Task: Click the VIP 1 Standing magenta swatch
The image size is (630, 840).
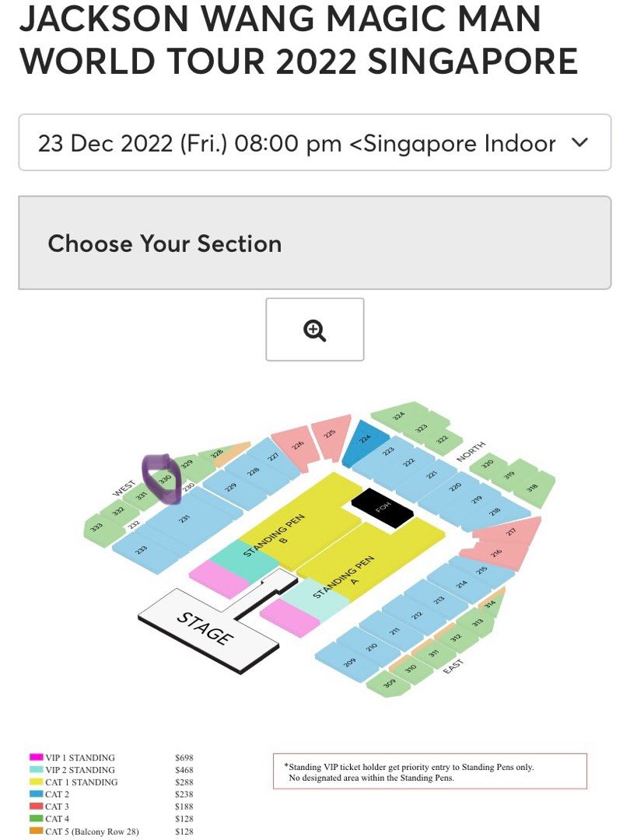Action: pyautogui.click(x=36, y=757)
